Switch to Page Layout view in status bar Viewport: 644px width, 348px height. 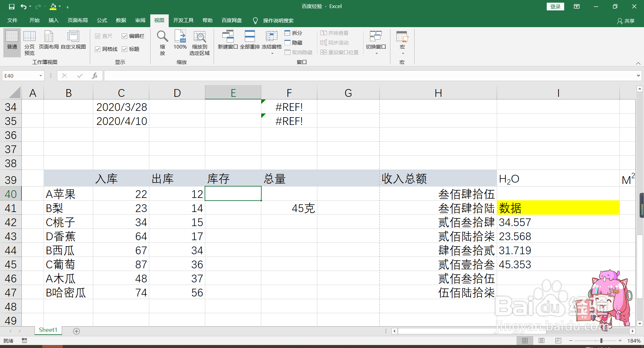click(x=541, y=341)
